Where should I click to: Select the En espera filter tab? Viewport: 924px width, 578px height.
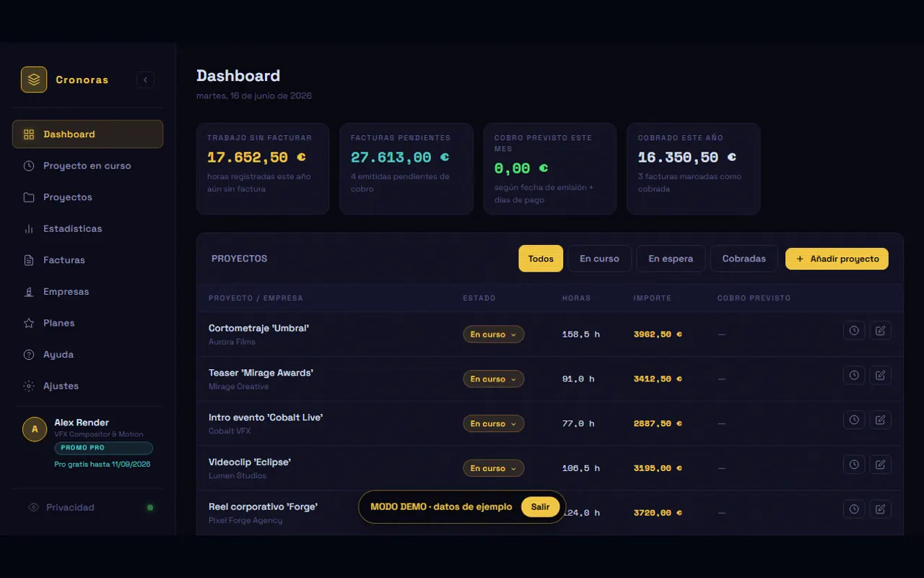click(671, 259)
